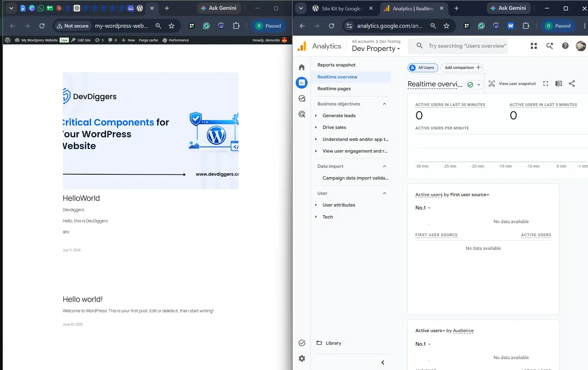Click the comments bubble in WordPress admin bar
The width and height of the screenshot is (588, 370).
pos(112,40)
